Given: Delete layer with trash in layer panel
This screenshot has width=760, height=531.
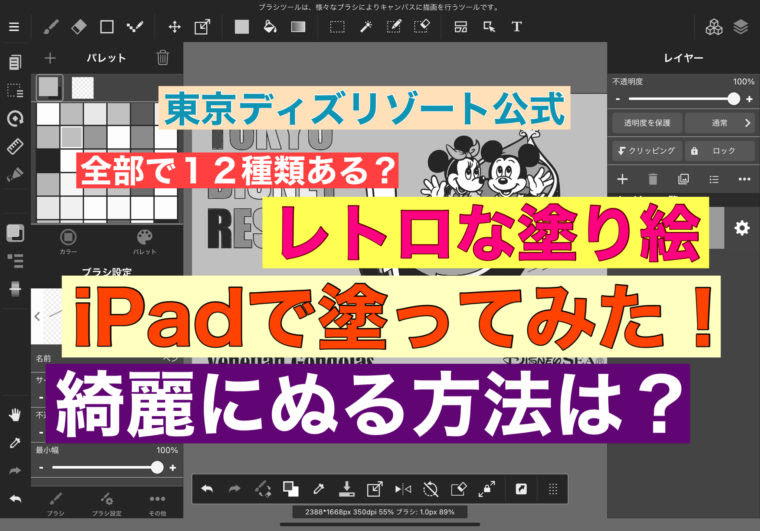Looking at the screenshot, I should 653,179.
